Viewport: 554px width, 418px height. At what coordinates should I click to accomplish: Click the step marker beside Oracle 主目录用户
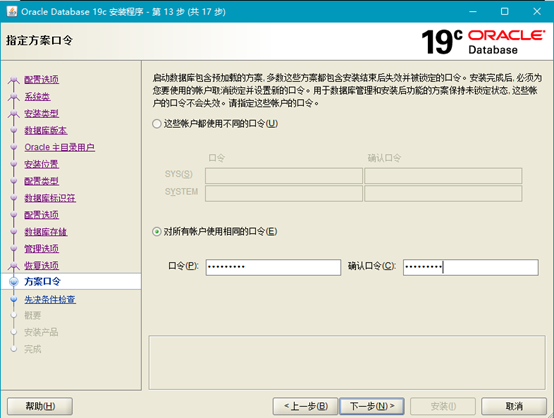pyautogui.click(x=14, y=147)
